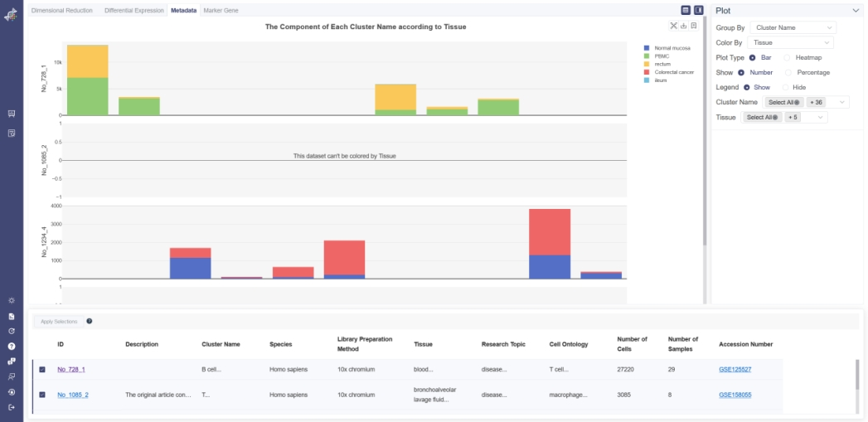Click the crossed-arrows icon above the legend
868x422 pixels.
(673, 26)
